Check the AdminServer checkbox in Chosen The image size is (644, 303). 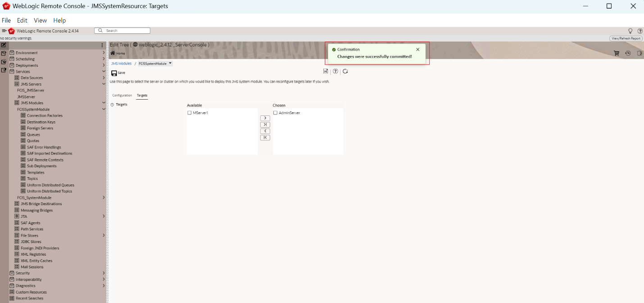coord(276,113)
